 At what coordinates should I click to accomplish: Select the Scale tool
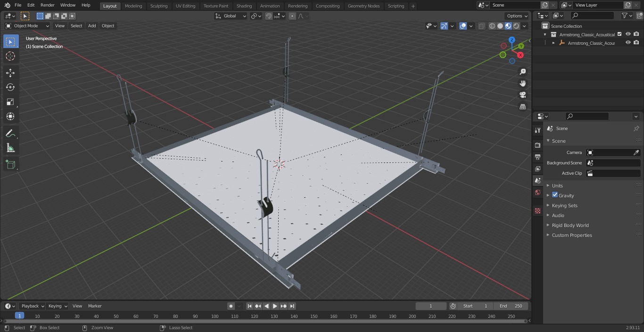pos(10,102)
